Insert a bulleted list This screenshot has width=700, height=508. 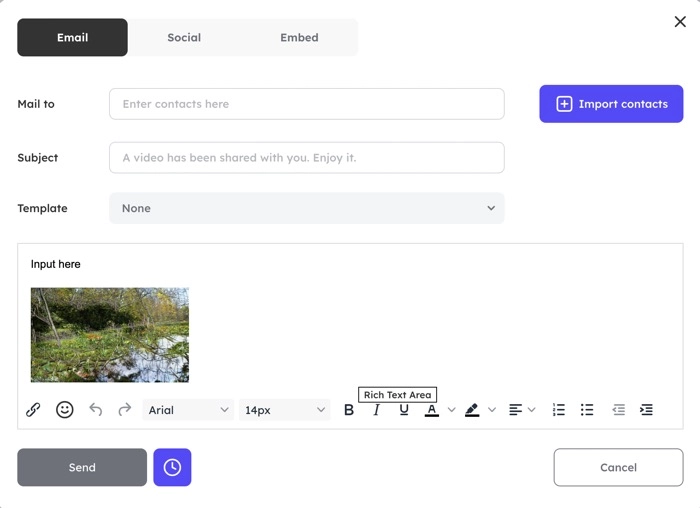tap(587, 410)
